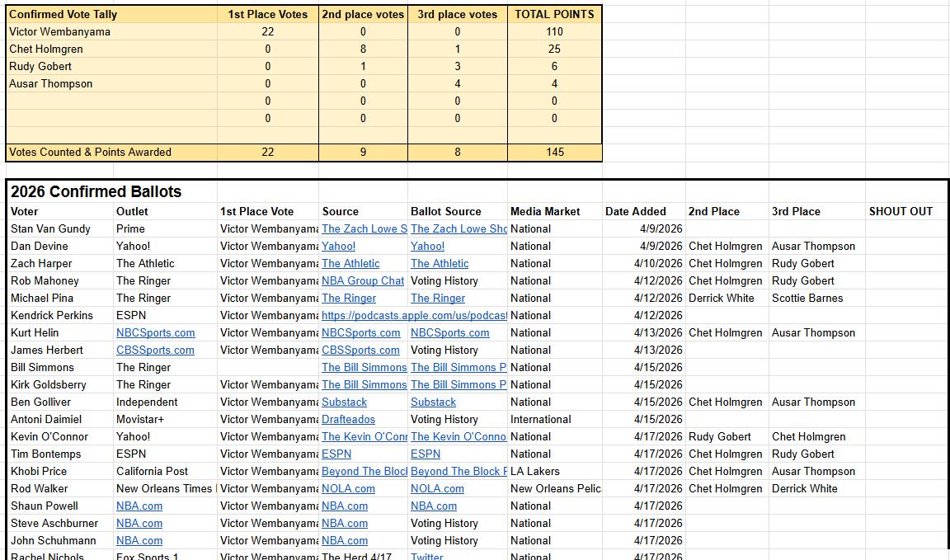Select the 2nd place votes header cell
This screenshot has height=560, width=950.
pos(363,14)
